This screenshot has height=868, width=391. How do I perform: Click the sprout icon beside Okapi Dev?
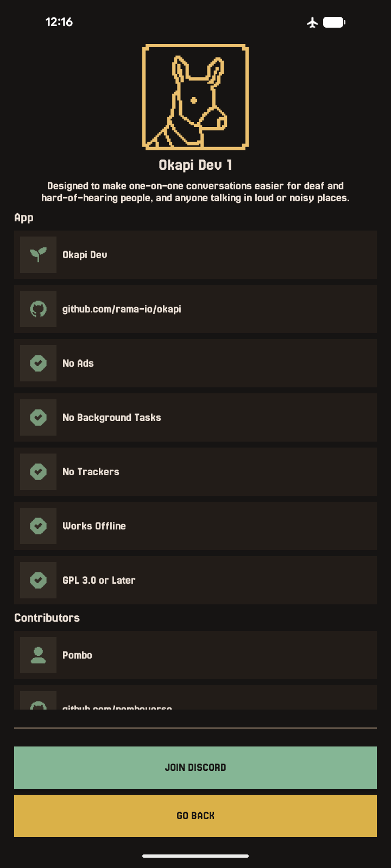coord(38,254)
